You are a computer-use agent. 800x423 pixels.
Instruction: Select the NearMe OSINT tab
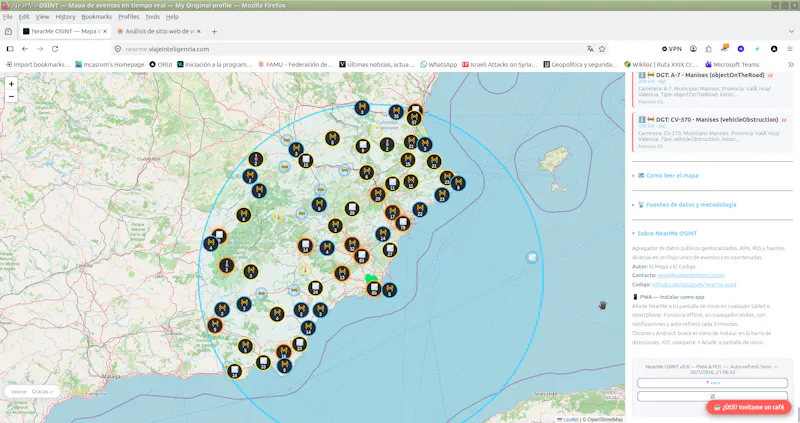[65, 31]
